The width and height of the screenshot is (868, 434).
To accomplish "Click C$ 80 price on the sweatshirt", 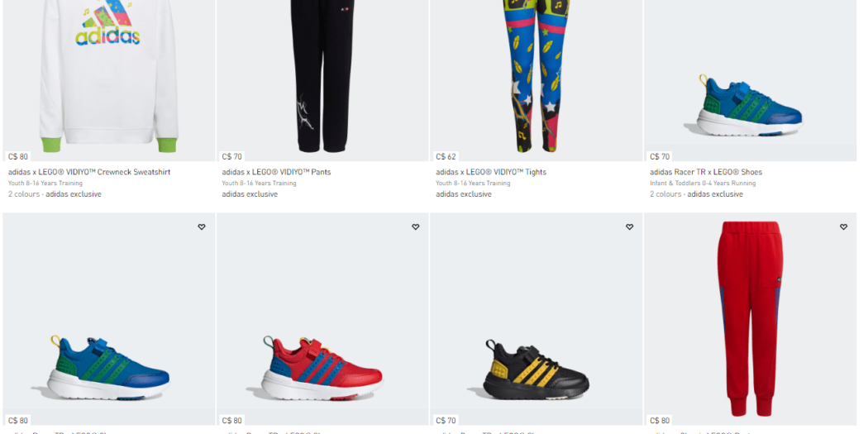I will [x=18, y=157].
